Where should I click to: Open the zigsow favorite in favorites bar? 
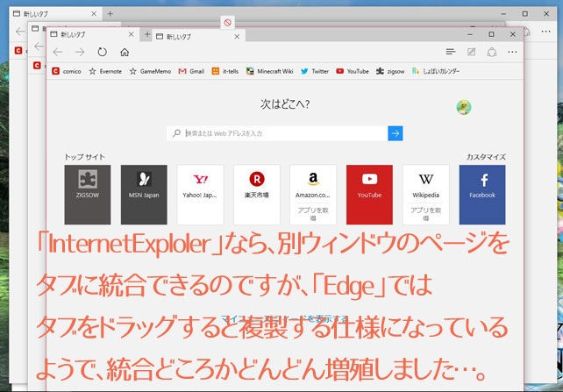390,71
